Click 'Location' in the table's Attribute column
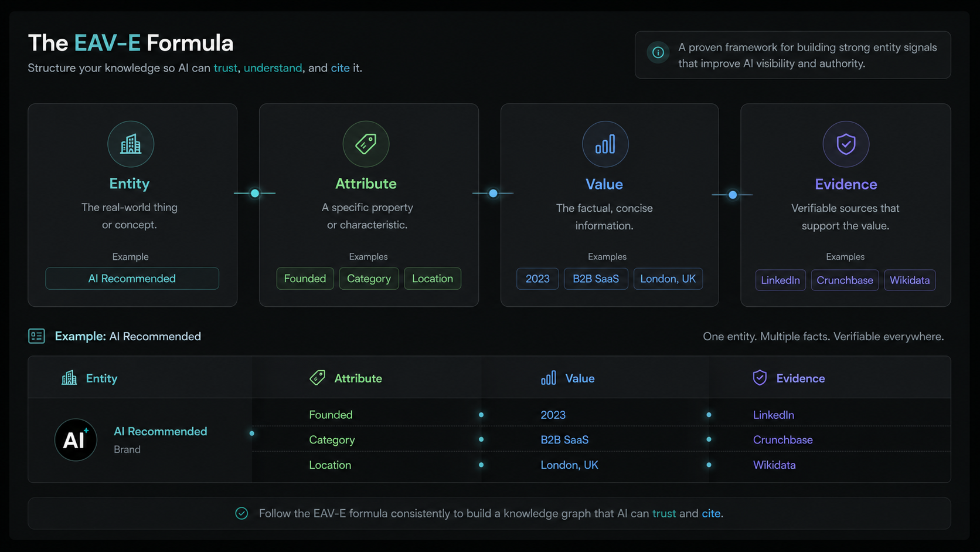Image resolution: width=980 pixels, height=552 pixels. pos(330,465)
